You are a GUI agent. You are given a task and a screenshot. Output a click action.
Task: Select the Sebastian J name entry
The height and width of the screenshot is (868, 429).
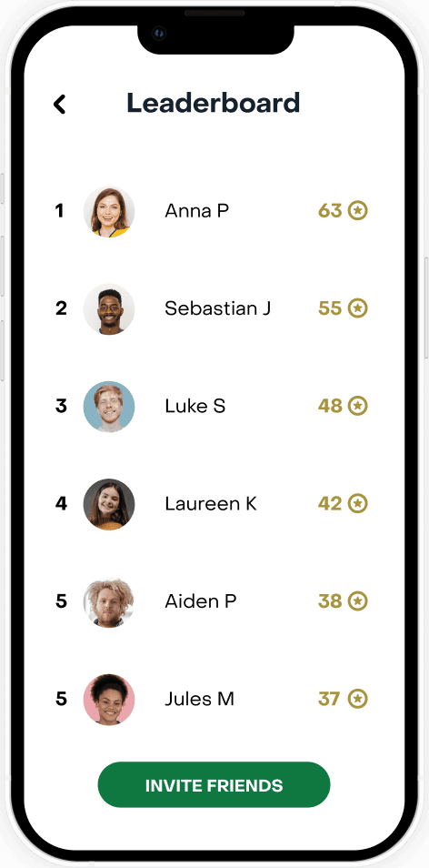pyautogui.click(x=218, y=308)
